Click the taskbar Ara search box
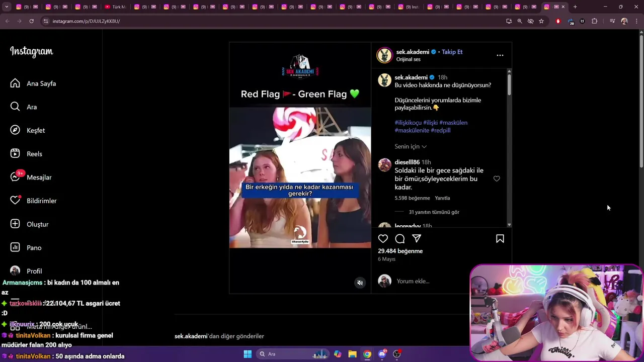 292,354
